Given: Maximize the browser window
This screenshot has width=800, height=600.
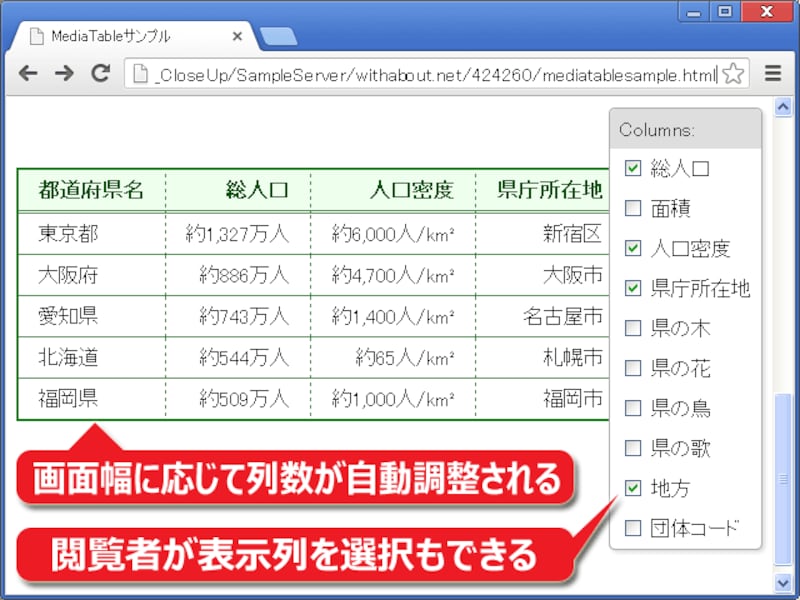Looking at the screenshot, I should click(x=725, y=12).
